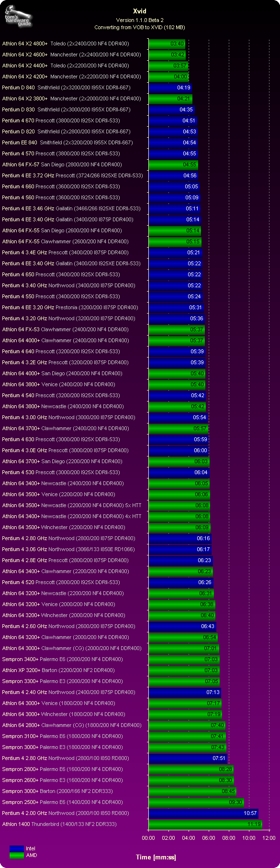Viewport: 280px width, 868px height.
Task: Select the Athlon 64 FX-57 San Diego label
Action: pos(62,164)
